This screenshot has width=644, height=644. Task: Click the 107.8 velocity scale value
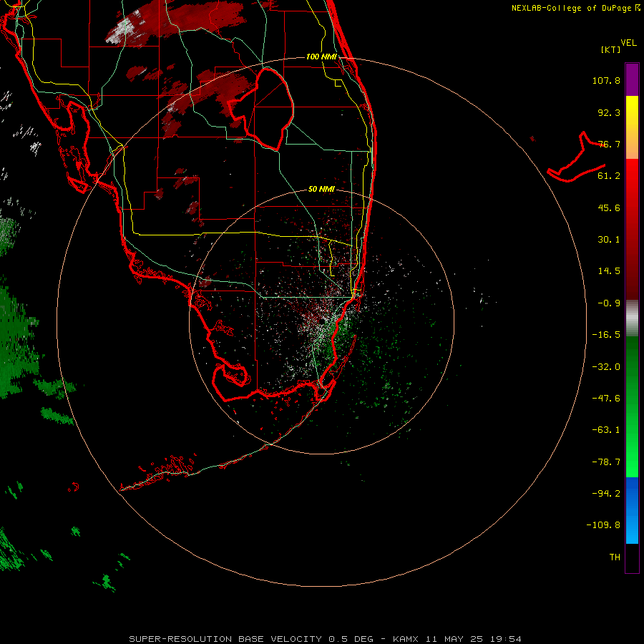(x=606, y=80)
